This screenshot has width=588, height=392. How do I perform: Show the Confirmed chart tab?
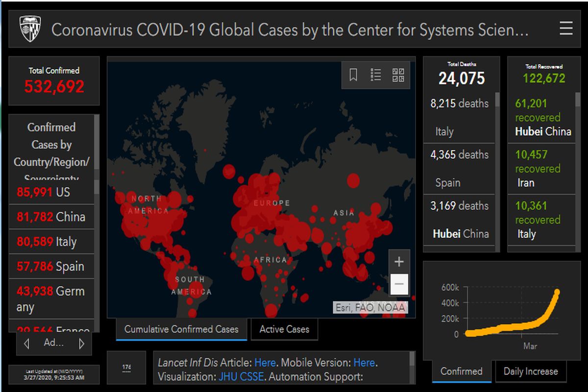[461, 371]
